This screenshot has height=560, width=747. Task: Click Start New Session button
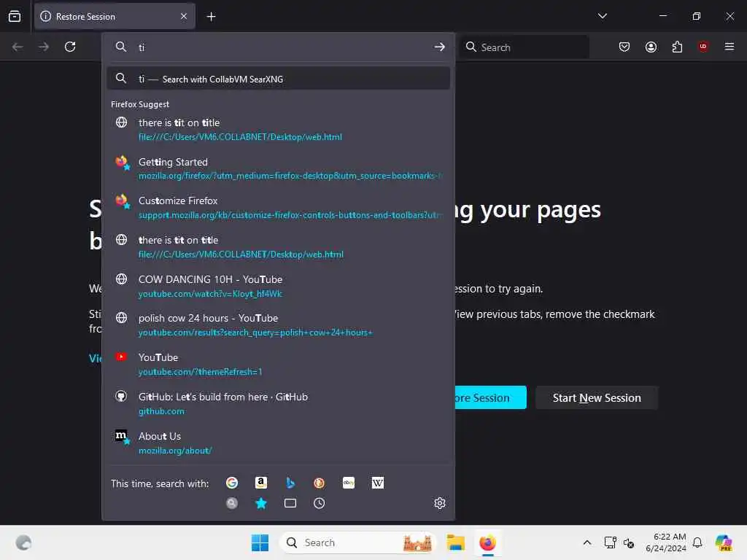click(x=597, y=397)
